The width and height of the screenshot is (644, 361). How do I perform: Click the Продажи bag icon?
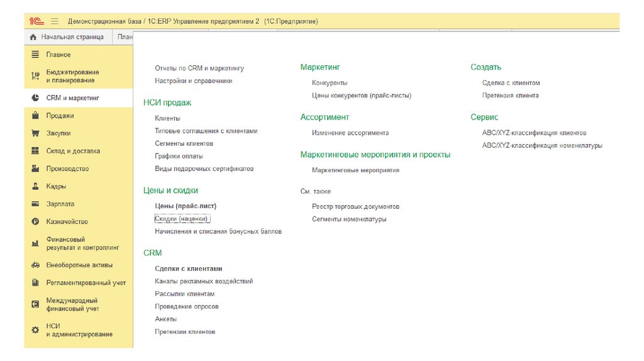click(x=35, y=115)
